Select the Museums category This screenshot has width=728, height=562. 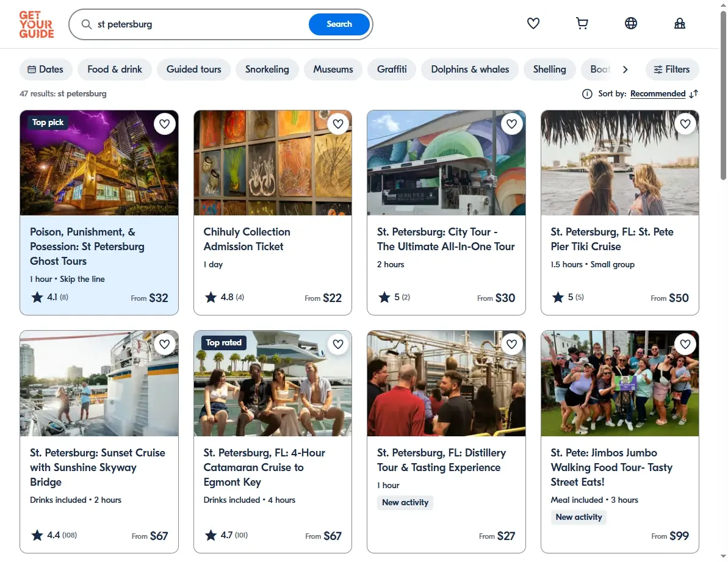point(333,70)
